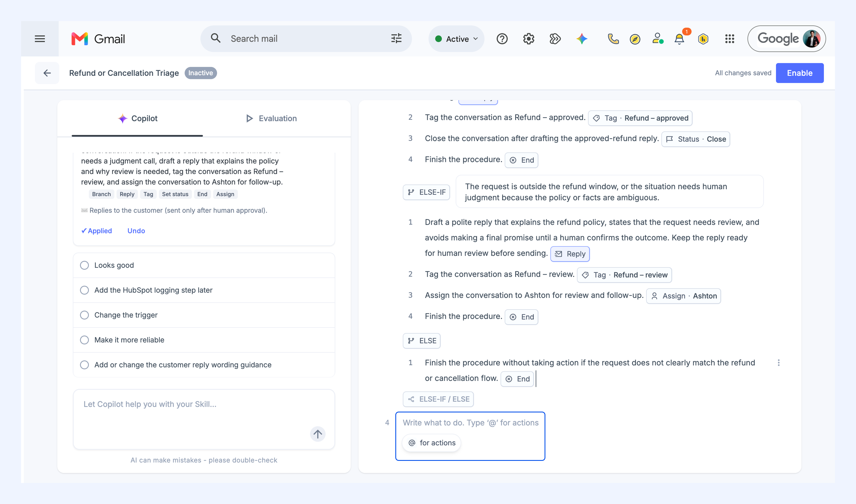Open the settings gear icon
The height and width of the screenshot is (504, 856).
click(528, 39)
